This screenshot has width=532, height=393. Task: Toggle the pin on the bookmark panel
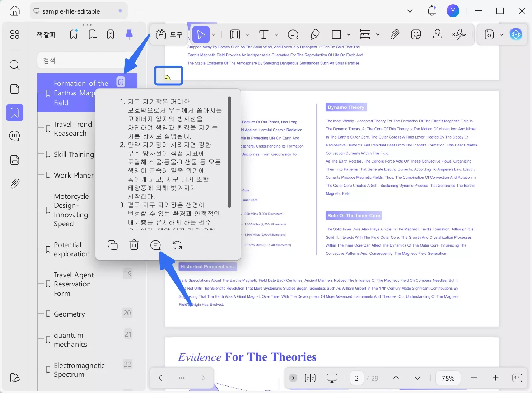click(129, 34)
